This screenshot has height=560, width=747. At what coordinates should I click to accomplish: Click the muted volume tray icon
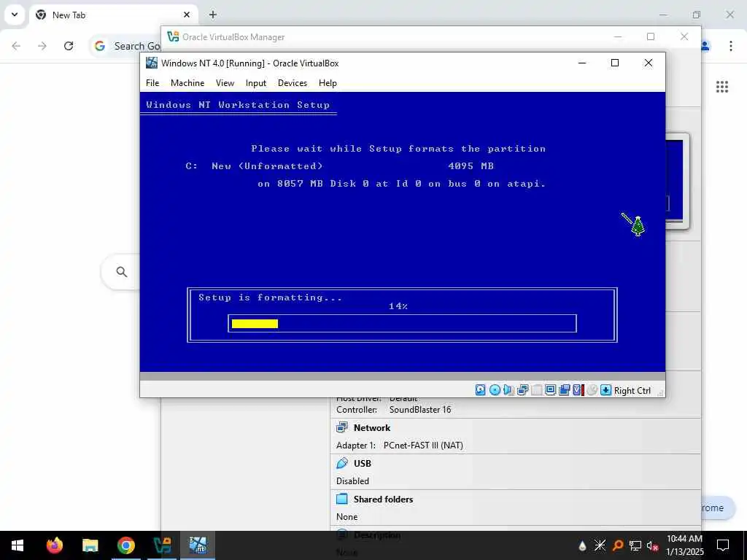(x=653, y=545)
